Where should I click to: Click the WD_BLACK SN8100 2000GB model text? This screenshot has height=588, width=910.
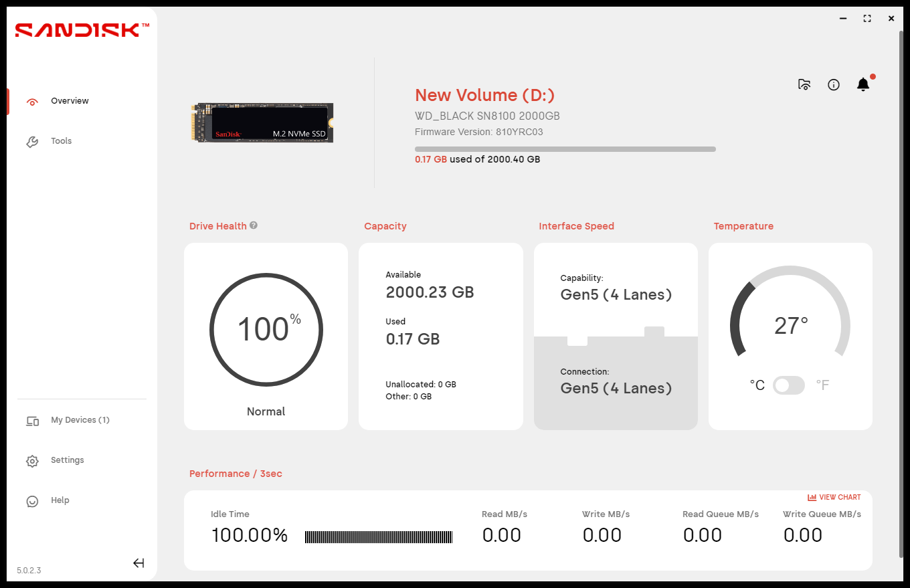[x=487, y=116]
